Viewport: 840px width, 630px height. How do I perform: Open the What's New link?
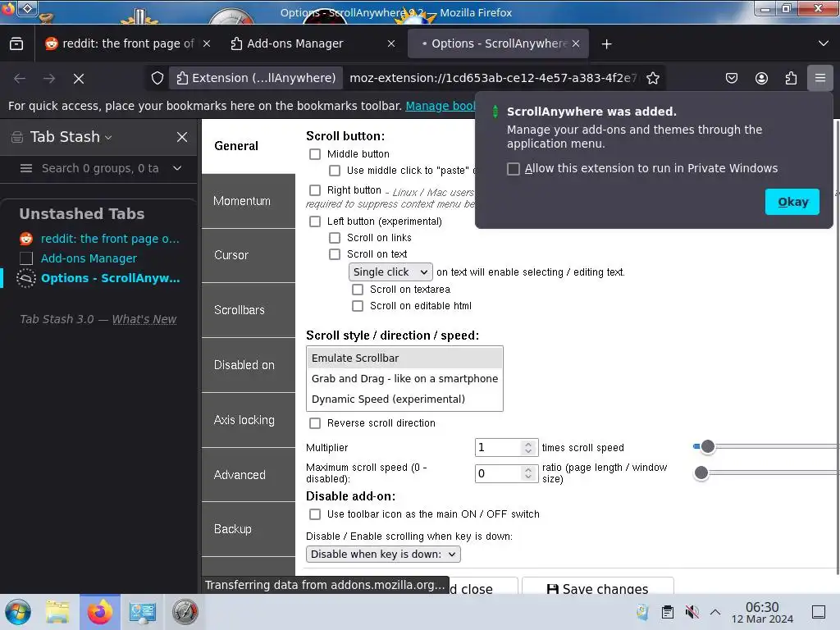click(x=144, y=319)
